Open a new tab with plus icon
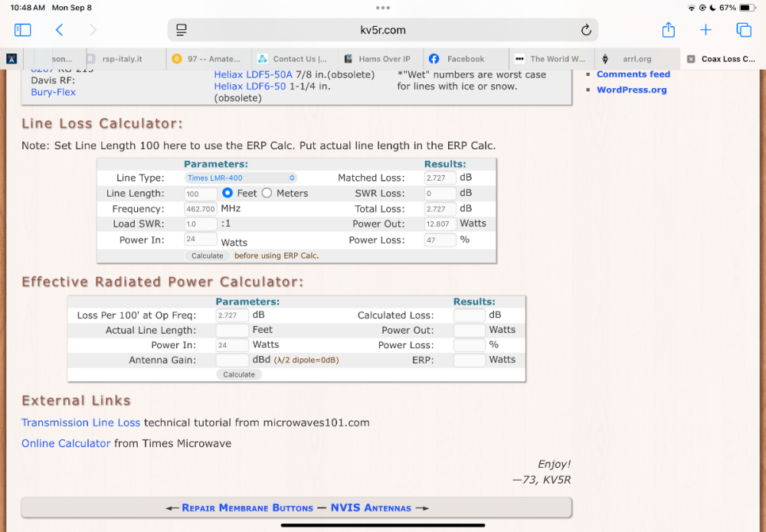 pyautogui.click(x=705, y=30)
